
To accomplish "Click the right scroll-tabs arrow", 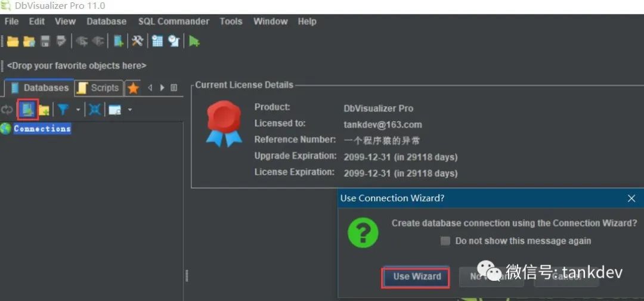I will [163, 88].
